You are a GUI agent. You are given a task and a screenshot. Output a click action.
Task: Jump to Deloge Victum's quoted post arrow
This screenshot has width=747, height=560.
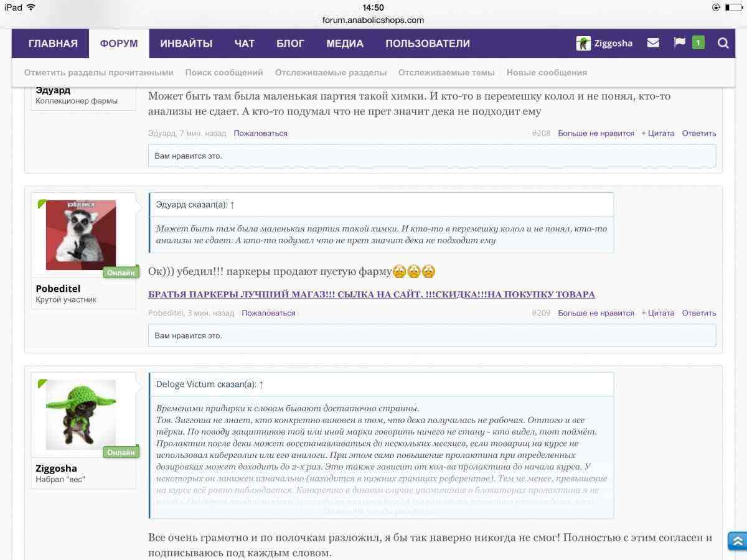(x=261, y=385)
